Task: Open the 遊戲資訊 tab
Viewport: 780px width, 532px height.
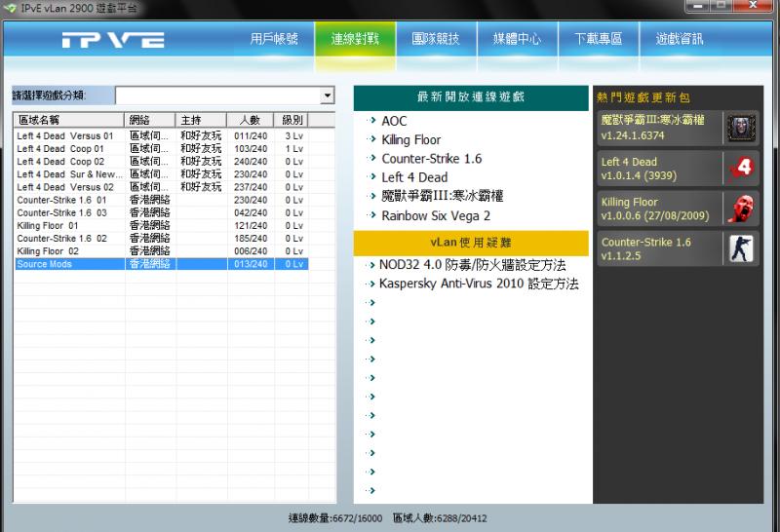Action: pos(680,40)
